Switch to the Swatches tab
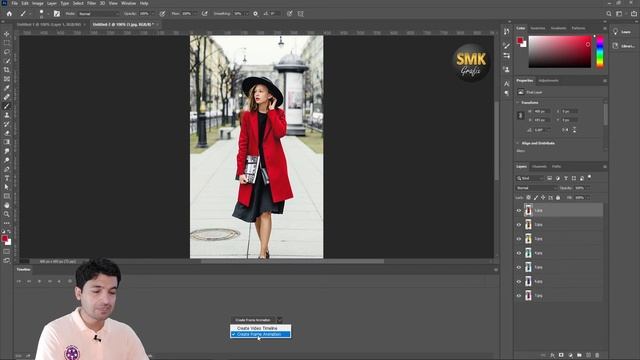The height and width of the screenshot is (360, 640). click(538, 28)
